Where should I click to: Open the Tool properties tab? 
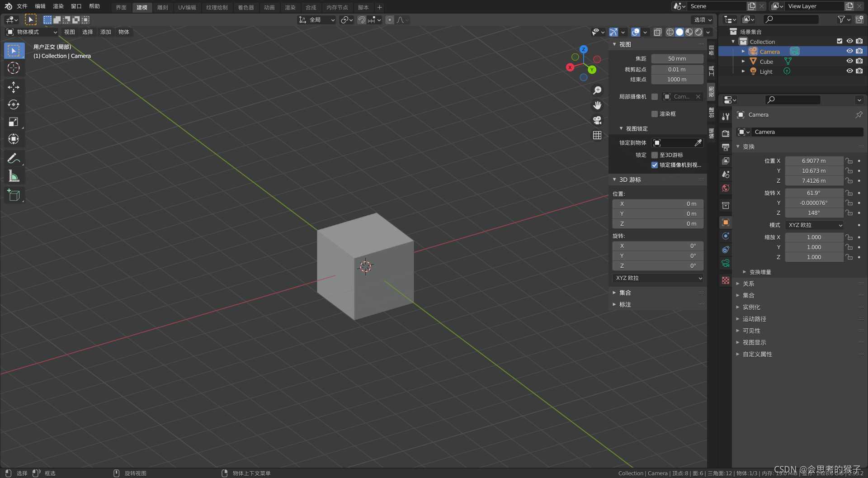pyautogui.click(x=726, y=116)
